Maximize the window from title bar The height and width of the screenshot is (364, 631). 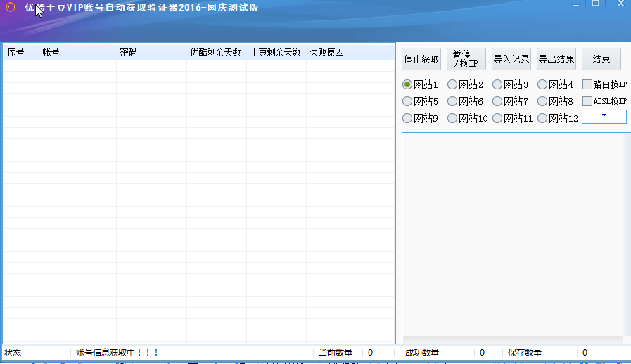pyautogui.click(x=595, y=4)
